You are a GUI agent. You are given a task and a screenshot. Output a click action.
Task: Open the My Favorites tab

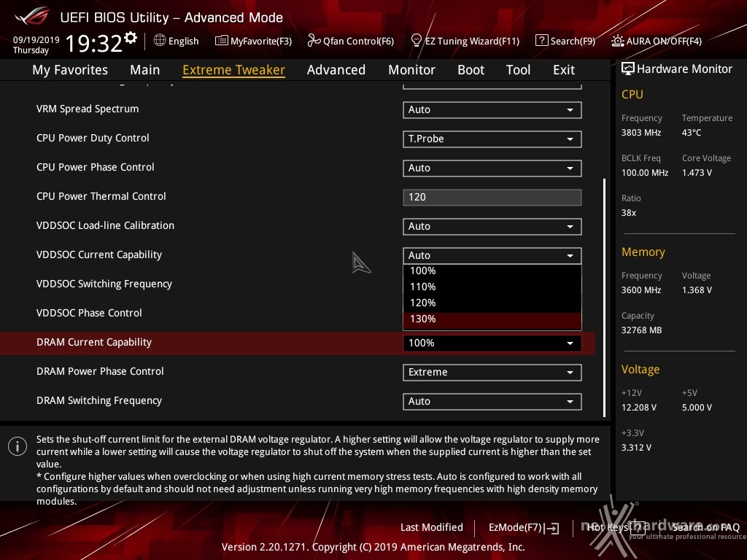tap(70, 70)
